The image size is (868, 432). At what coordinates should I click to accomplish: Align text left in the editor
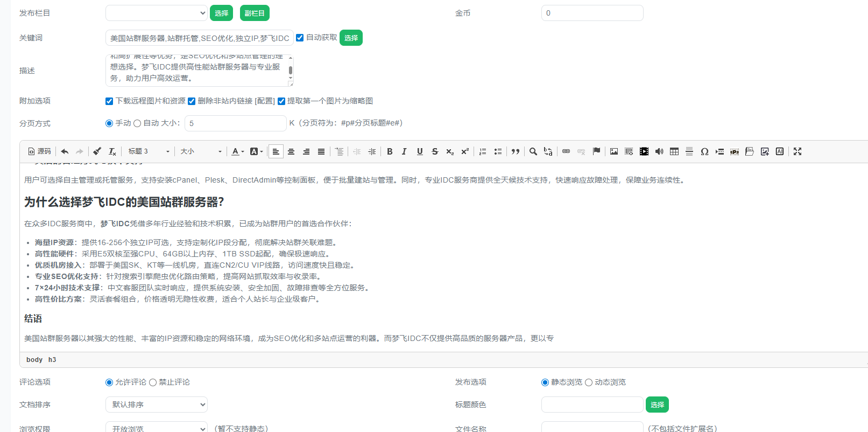click(x=276, y=151)
